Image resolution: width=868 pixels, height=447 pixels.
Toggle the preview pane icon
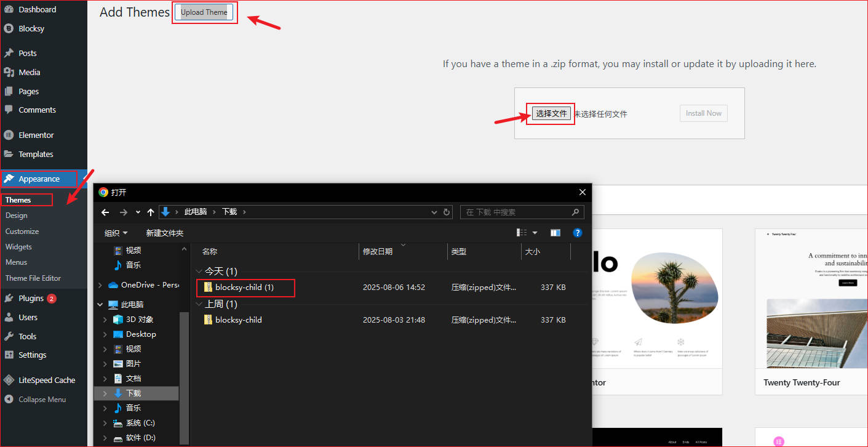tap(555, 233)
